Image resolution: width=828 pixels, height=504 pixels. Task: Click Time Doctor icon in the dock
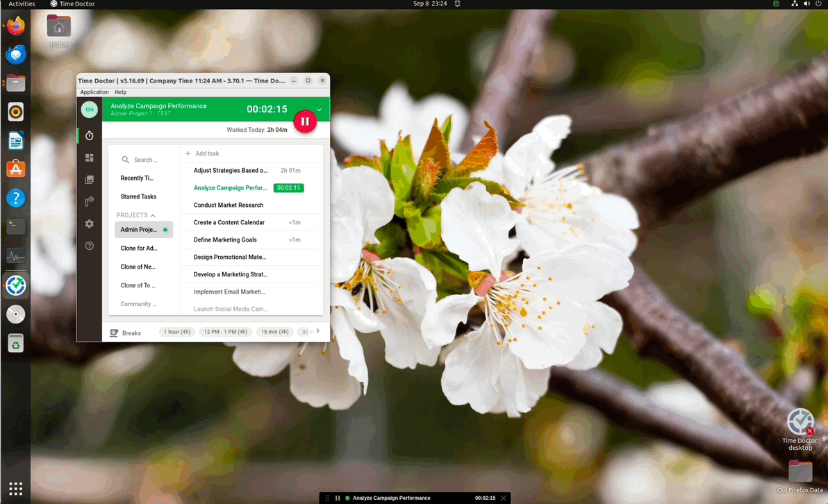coord(16,285)
